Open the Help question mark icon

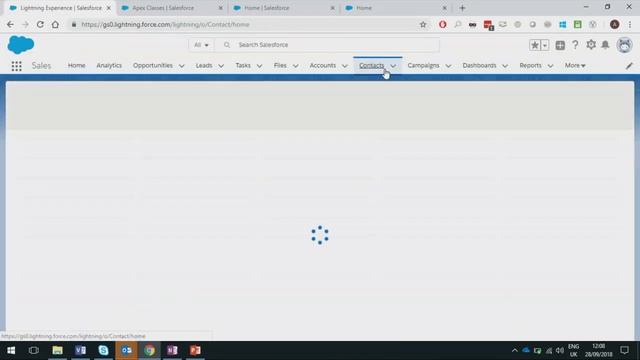(575, 44)
